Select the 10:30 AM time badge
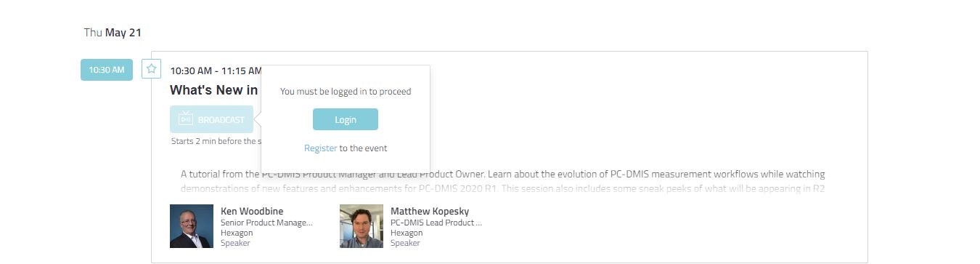The width and height of the screenshot is (980, 264). click(x=107, y=70)
